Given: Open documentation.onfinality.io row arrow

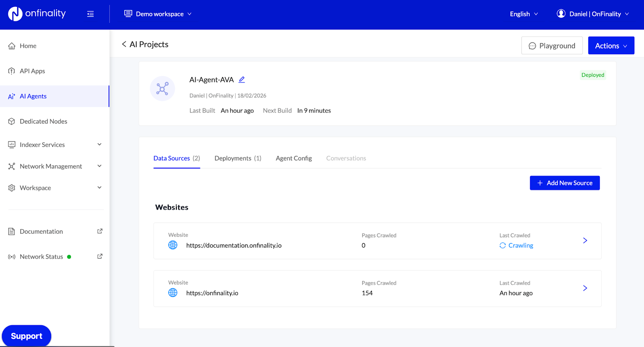Looking at the screenshot, I should pos(585,240).
